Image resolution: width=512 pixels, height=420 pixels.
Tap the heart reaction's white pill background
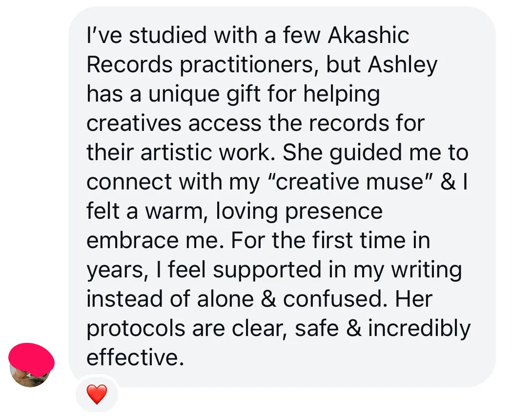[x=97, y=394]
